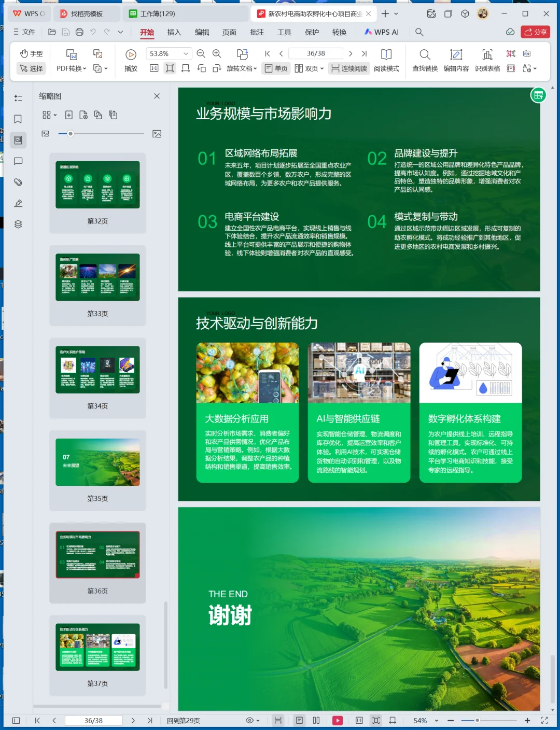560x730 pixels.
Task: Open thumbnail grid view options dropdown
Action: [x=50, y=115]
